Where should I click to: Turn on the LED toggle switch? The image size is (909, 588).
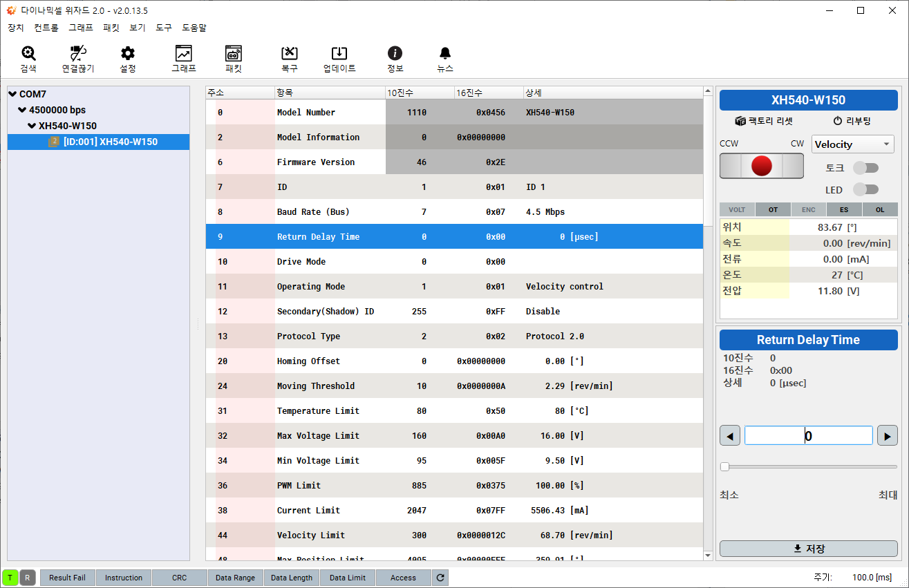[x=865, y=189]
